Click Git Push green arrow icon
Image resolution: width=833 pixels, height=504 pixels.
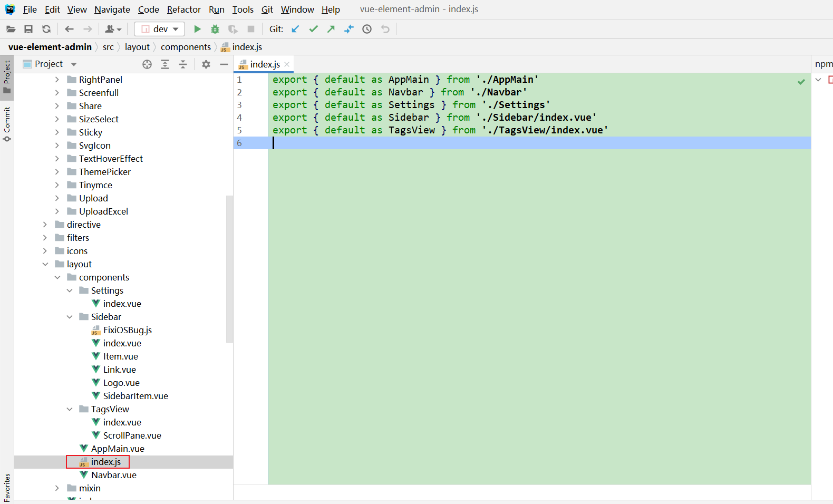[331, 29]
